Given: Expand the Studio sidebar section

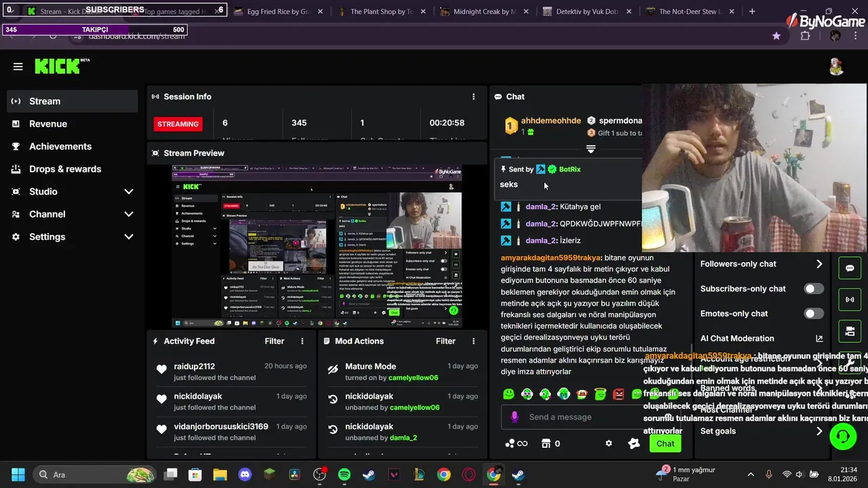Looking at the screenshot, I should tap(129, 192).
